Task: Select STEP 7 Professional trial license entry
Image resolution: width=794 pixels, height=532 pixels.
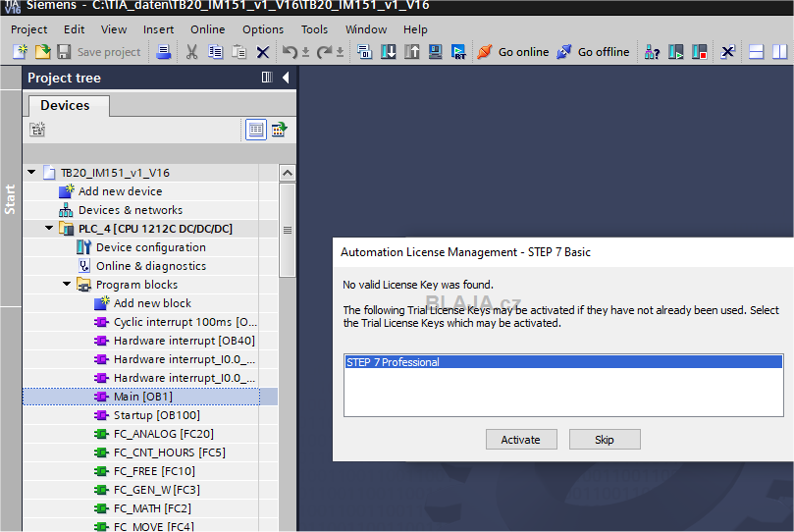Action: click(563, 362)
